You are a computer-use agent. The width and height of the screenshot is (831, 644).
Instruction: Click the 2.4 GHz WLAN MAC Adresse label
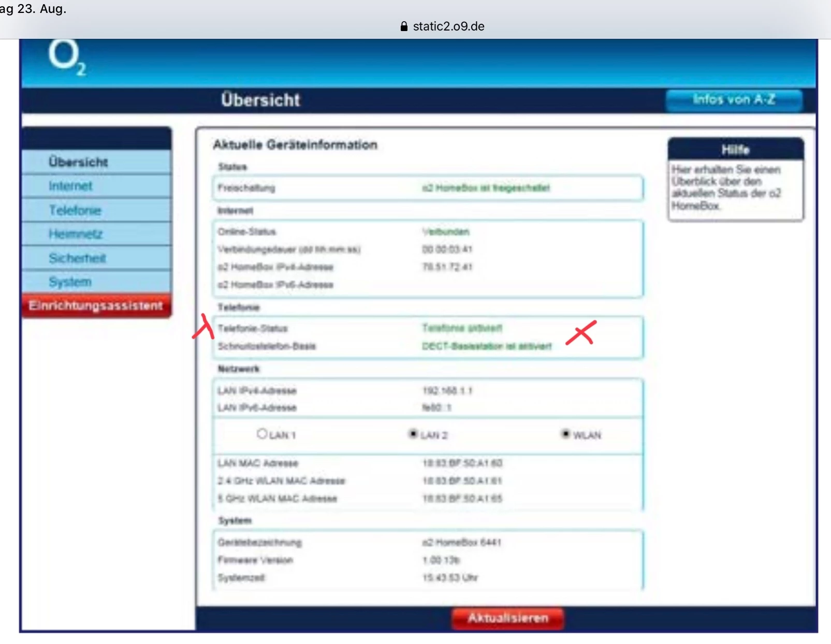point(281,481)
